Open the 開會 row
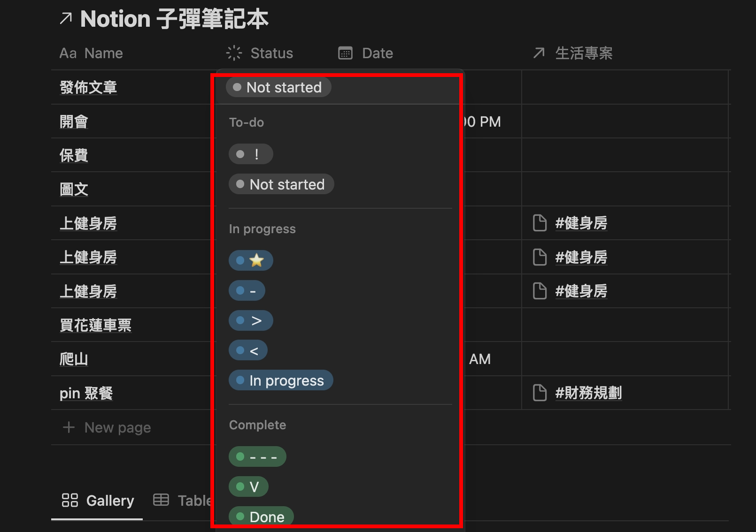Screen dimensions: 756x532 (x=74, y=122)
